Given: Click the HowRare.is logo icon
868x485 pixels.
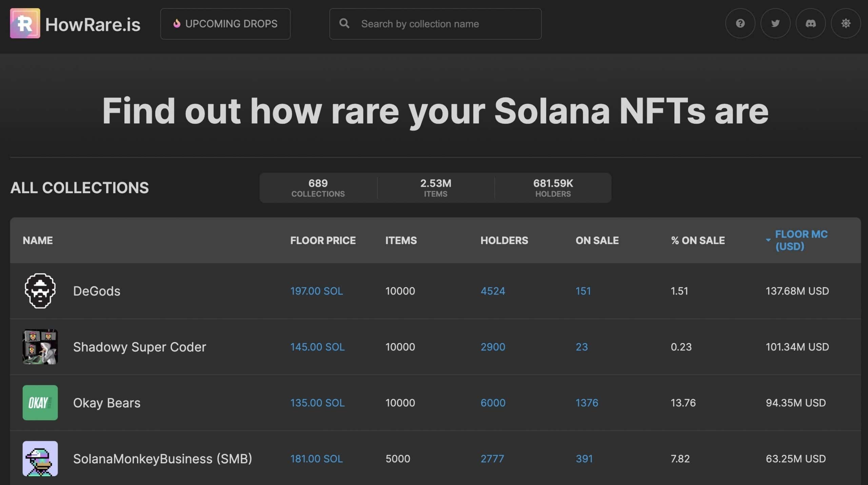Looking at the screenshot, I should tap(25, 23).
